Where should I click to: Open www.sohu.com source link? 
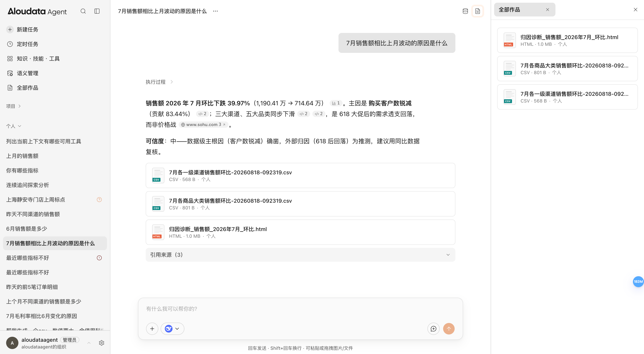(x=204, y=125)
